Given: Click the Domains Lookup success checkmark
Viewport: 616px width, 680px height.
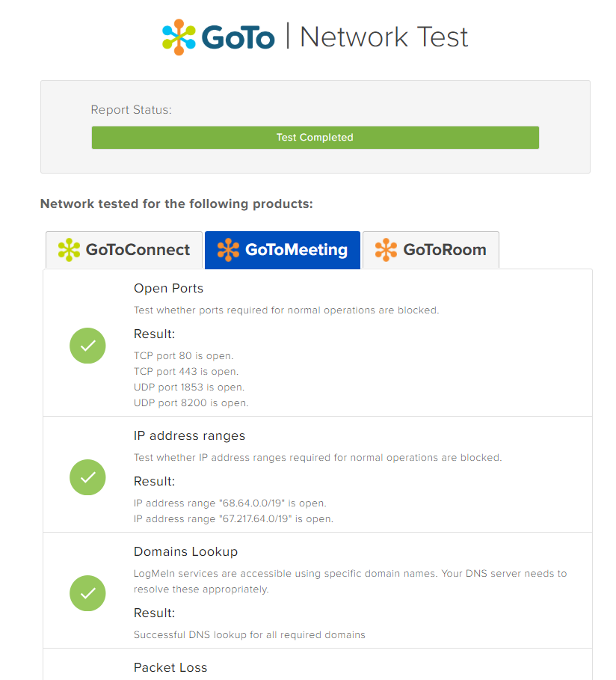Looking at the screenshot, I should coord(87,593).
